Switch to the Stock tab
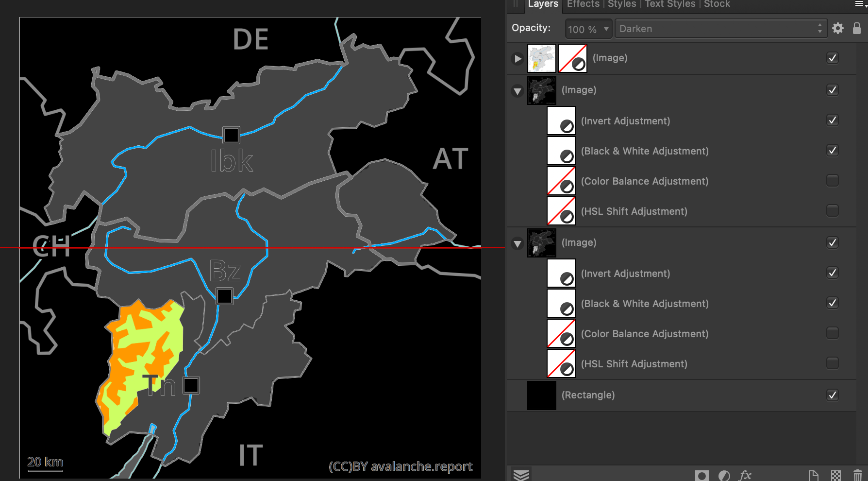This screenshot has width=868, height=481. (717, 4)
